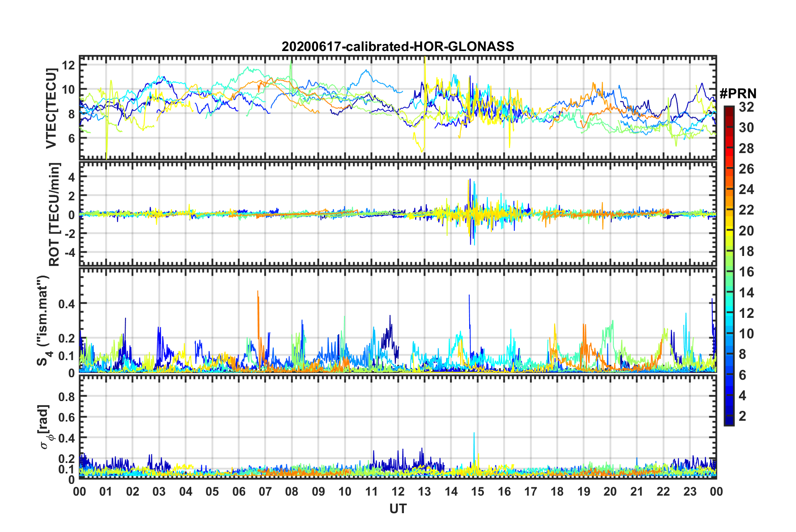796x532 pixels.
Task: Click x-axis tick label 13
Action: pyautogui.click(x=424, y=491)
